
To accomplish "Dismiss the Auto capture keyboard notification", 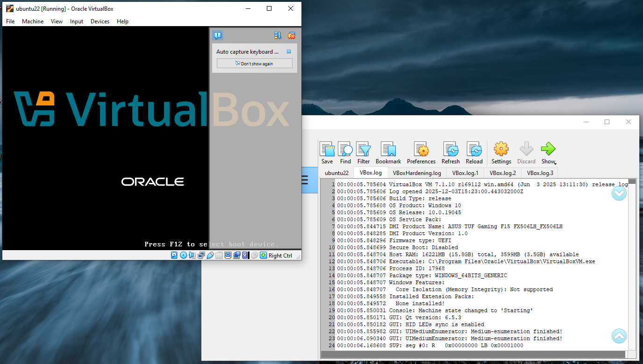I will tap(289, 52).
